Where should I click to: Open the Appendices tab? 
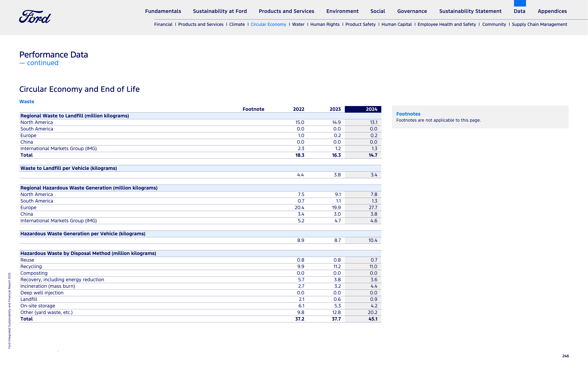pyautogui.click(x=552, y=11)
